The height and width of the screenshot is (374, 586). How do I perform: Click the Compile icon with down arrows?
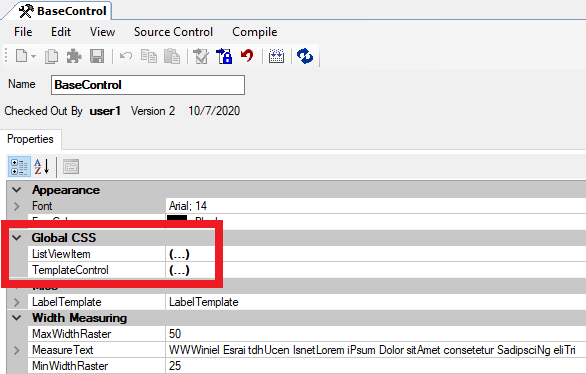click(277, 56)
